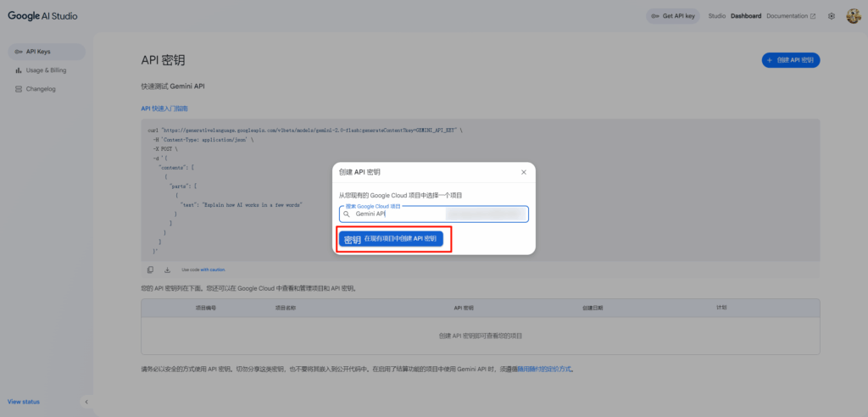Click the Changelog sidebar icon
This screenshot has width=868, height=417.
pyautogui.click(x=19, y=89)
